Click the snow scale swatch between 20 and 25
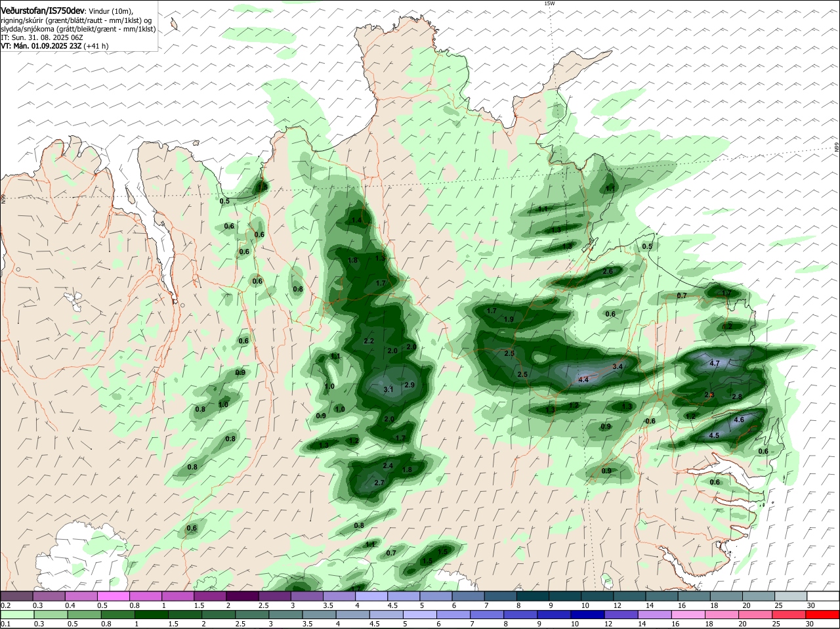The height and width of the screenshot is (629, 840). tap(758, 596)
